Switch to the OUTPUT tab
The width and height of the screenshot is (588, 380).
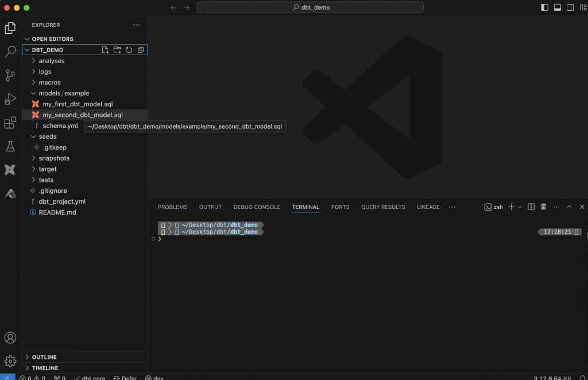coord(210,207)
